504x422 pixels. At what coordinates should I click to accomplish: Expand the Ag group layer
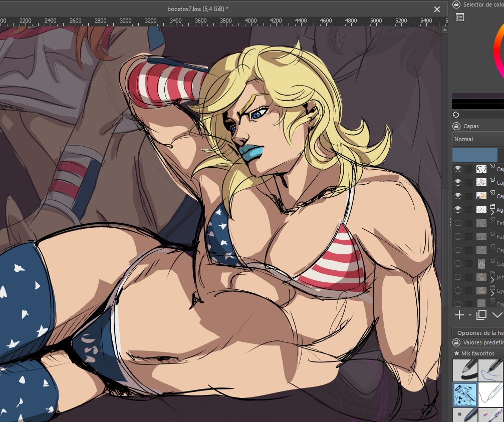492,212
